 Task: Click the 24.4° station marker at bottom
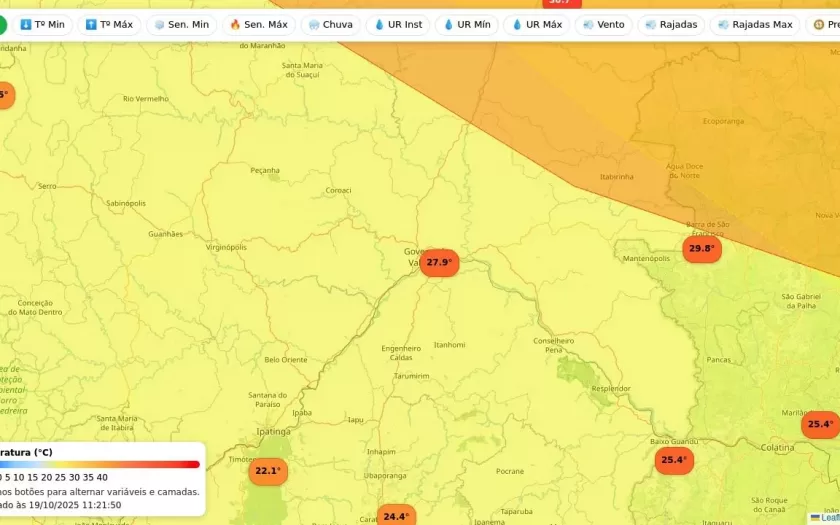(396, 516)
